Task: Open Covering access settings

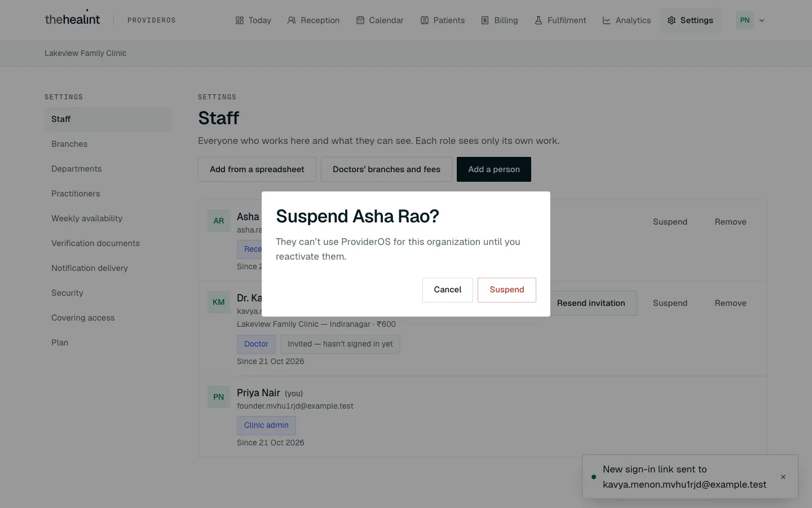Action: pos(108,318)
